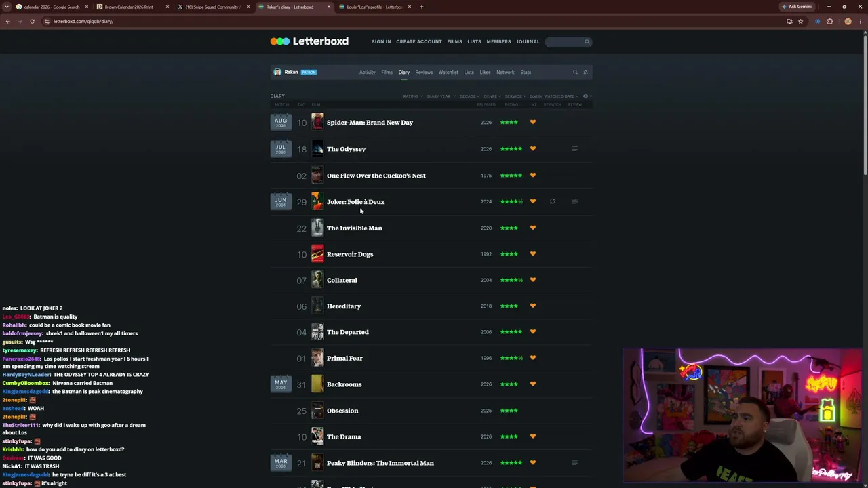The width and height of the screenshot is (868, 488).
Task: Switch to the calendar 2026 Google Search tab
Action: pos(52,7)
